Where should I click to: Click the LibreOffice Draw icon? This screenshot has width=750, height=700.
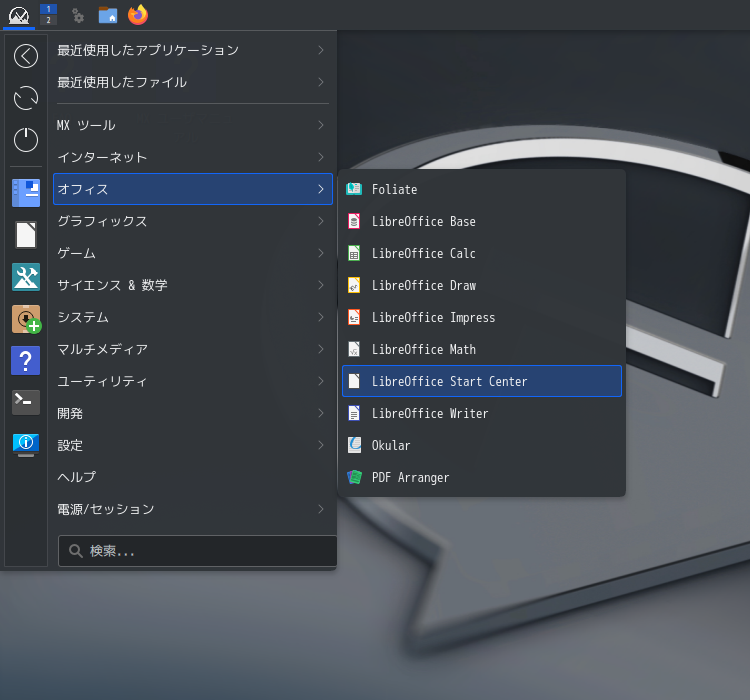pos(354,285)
